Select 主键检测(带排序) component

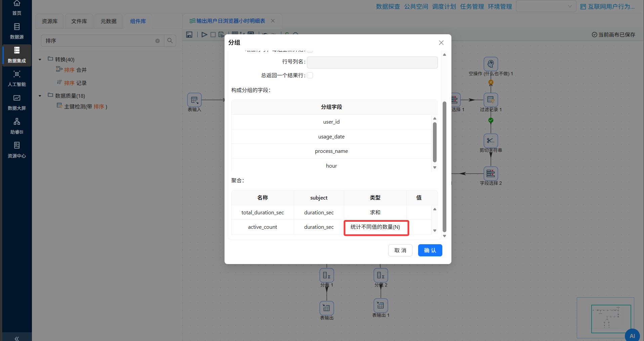[82, 106]
